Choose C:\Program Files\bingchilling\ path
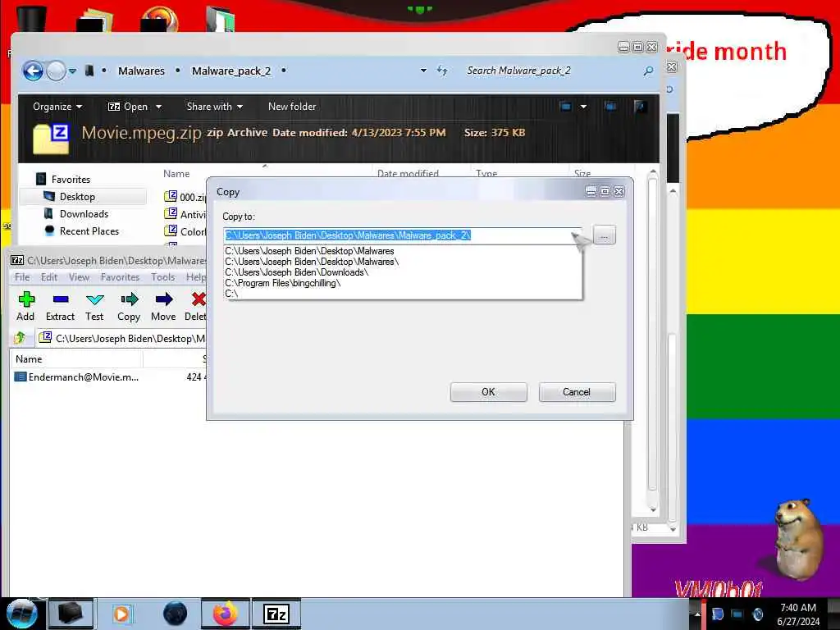840x630 pixels. pyautogui.click(x=403, y=283)
